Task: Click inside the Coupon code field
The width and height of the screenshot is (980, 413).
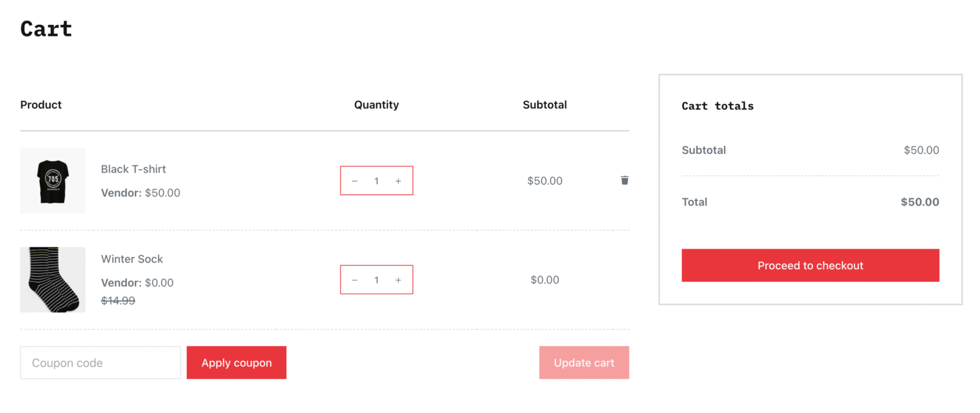Action: pos(100,362)
